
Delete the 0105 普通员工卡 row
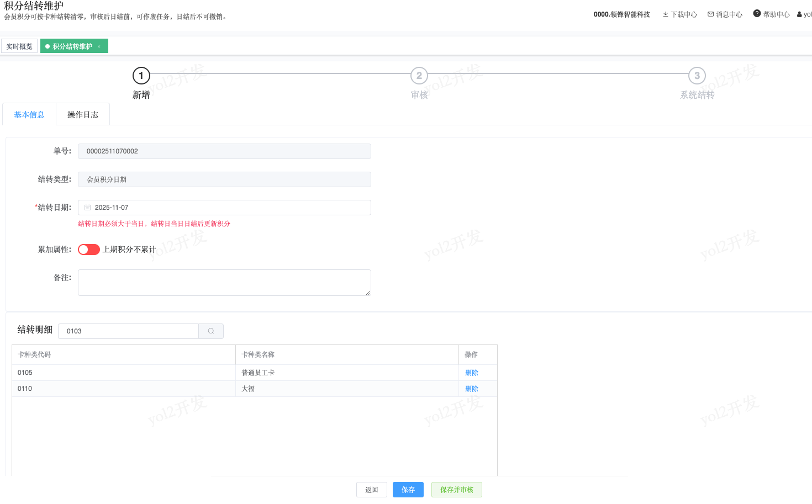point(472,373)
